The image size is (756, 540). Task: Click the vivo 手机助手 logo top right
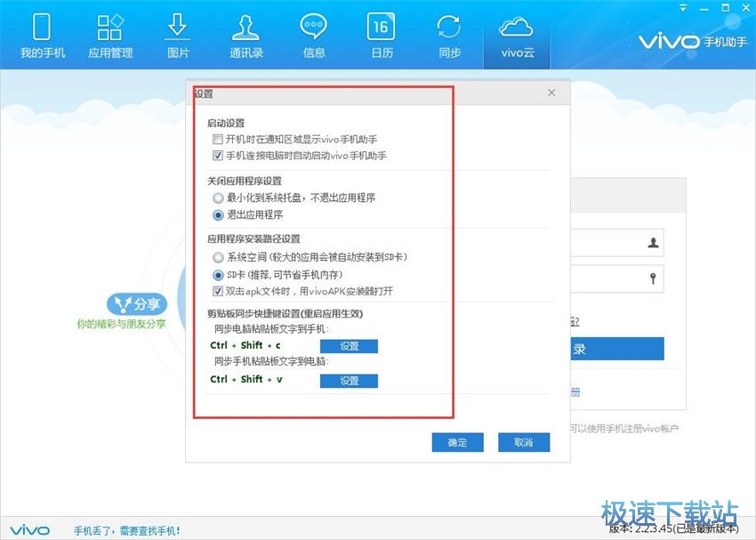pos(693,42)
